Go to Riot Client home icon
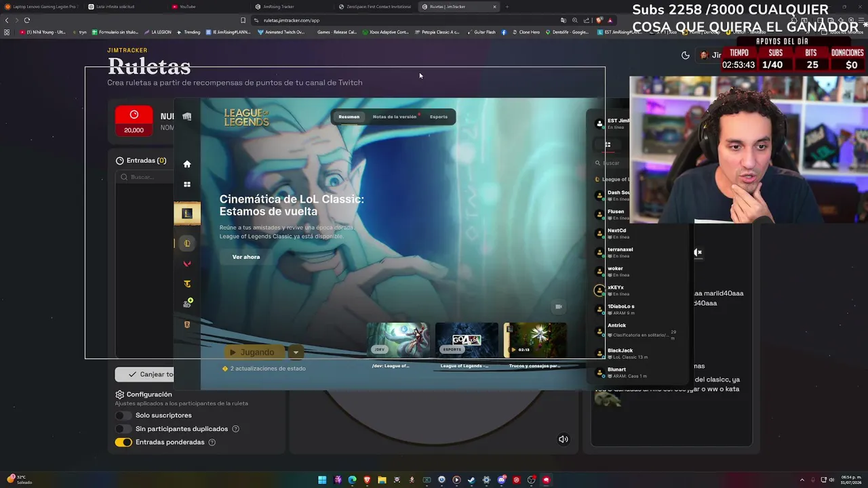Viewport: 868px width, 488px height. click(187, 164)
